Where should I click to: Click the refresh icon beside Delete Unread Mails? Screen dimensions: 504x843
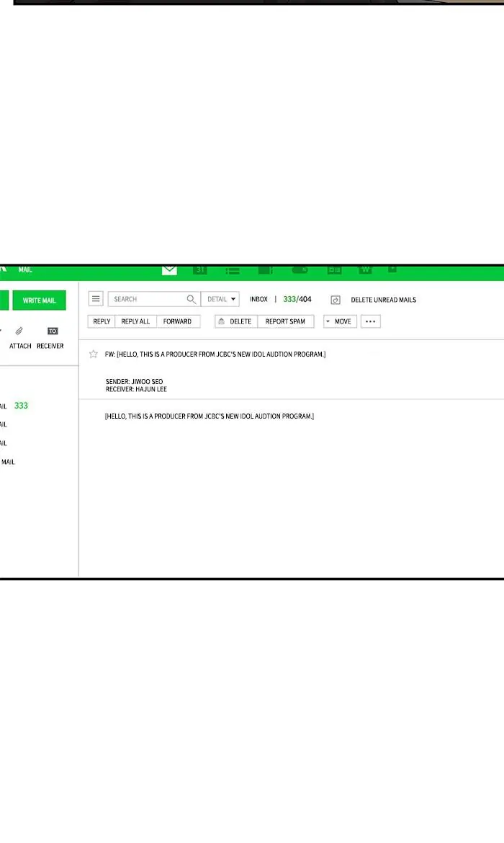336,300
